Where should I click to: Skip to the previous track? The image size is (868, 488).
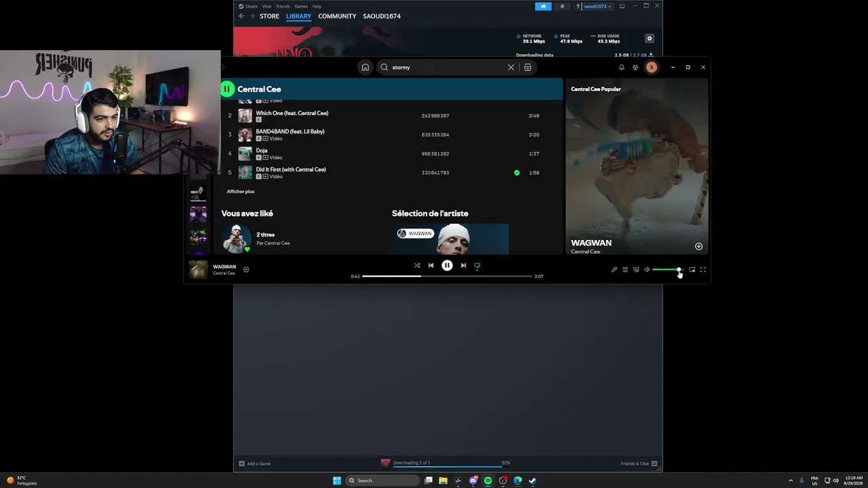coord(431,266)
